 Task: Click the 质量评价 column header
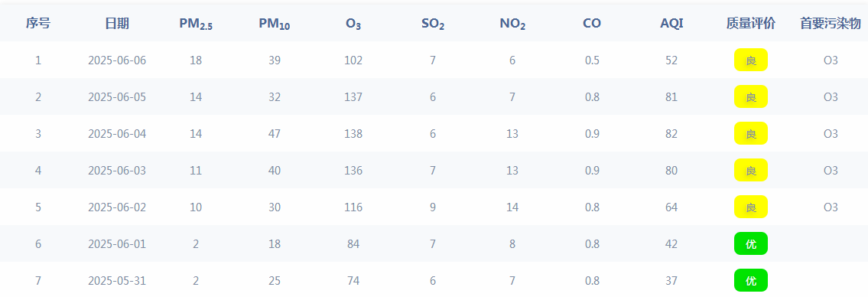point(751,23)
